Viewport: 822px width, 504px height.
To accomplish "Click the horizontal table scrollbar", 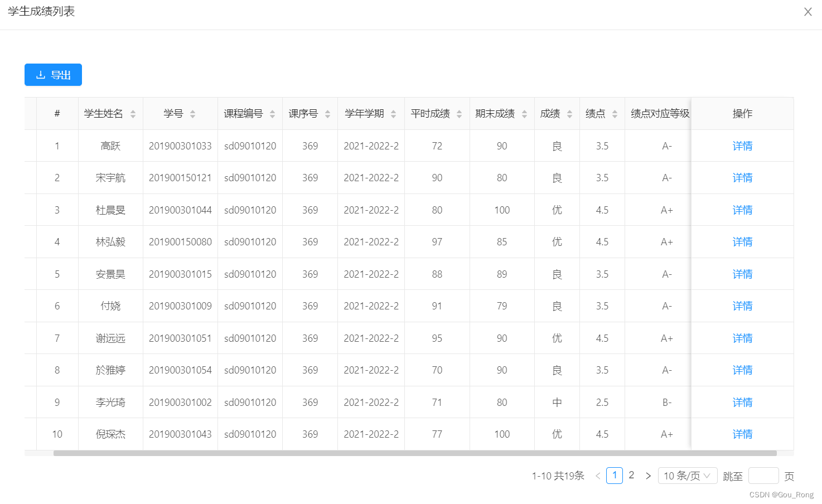I will click(x=415, y=453).
